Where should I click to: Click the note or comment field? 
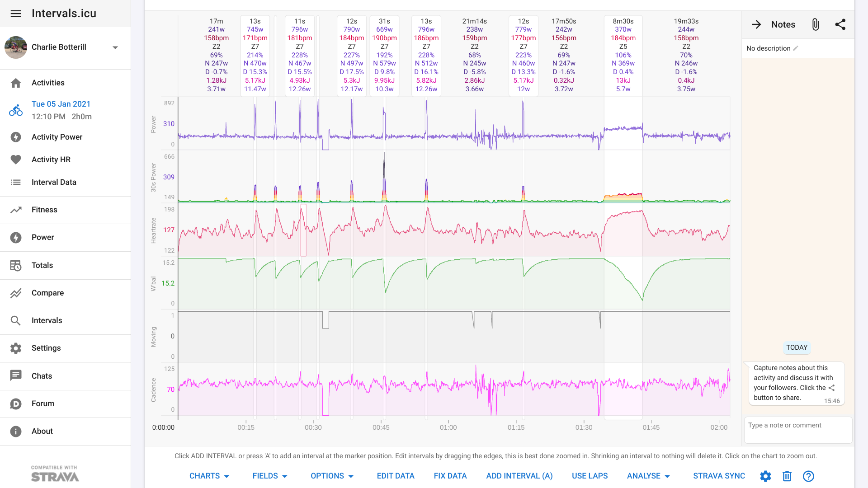point(797,430)
